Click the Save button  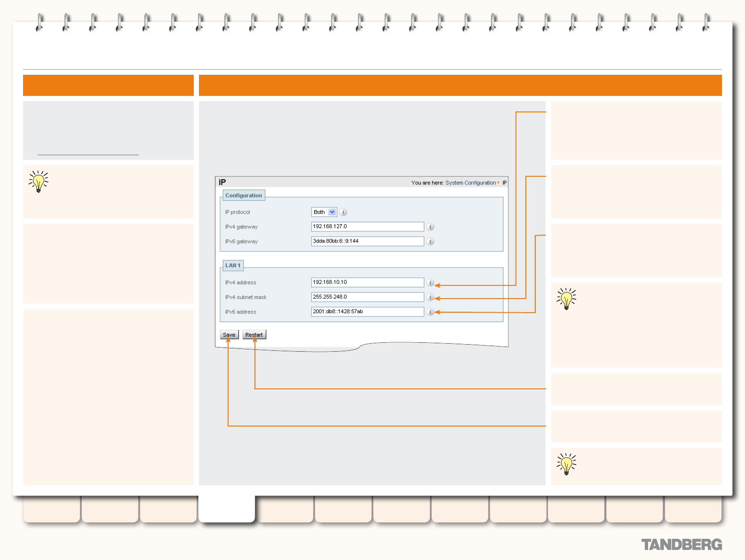coord(229,335)
